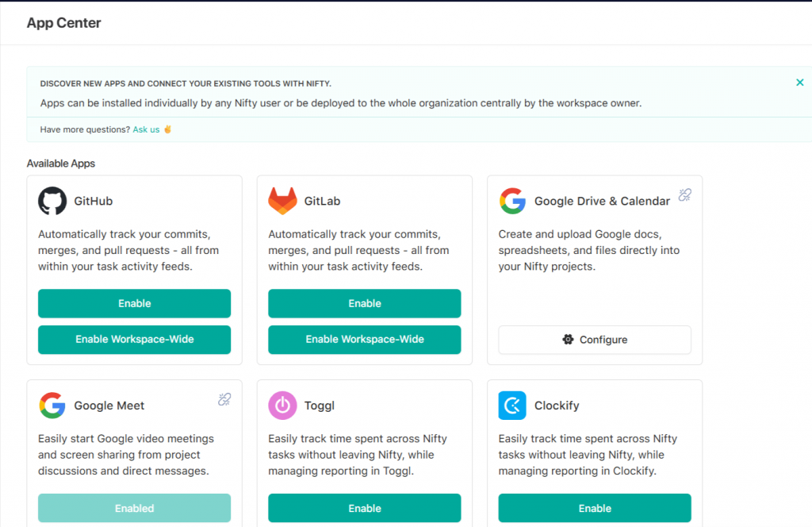This screenshot has height=527, width=812.
Task: Click "DISCOVER NEW APPS AND CONNECT" banner heading
Action: pyautogui.click(x=186, y=83)
